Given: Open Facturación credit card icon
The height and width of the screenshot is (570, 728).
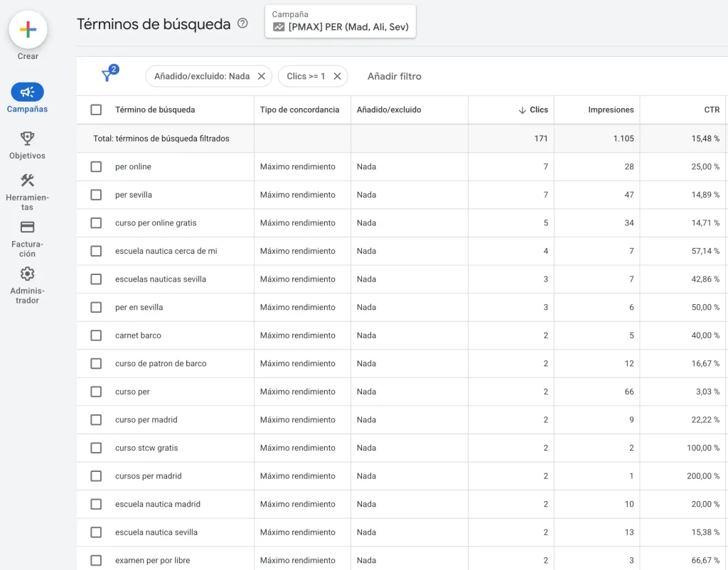Looking at the screenshot, I should click(27, 227).
